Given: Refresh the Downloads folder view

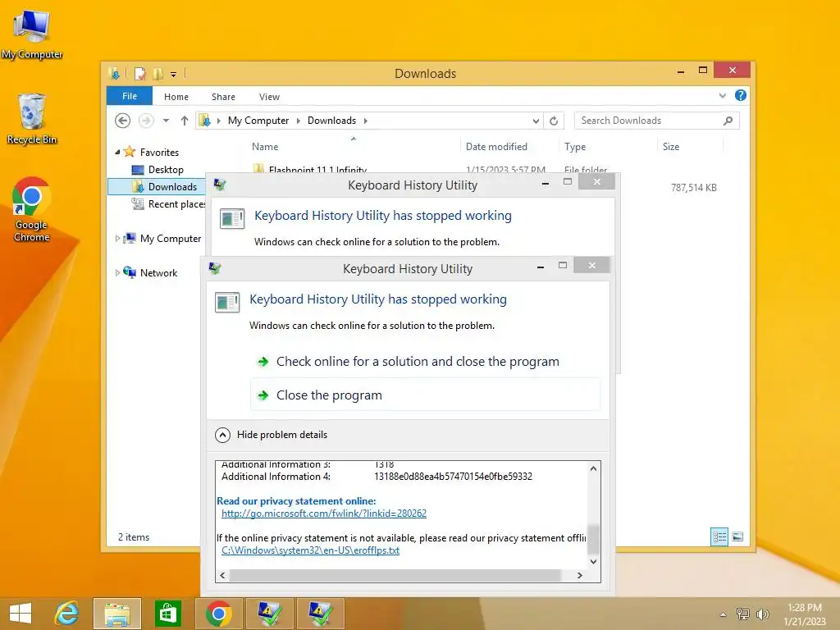Looking at the screenshot, I should 554,121.
